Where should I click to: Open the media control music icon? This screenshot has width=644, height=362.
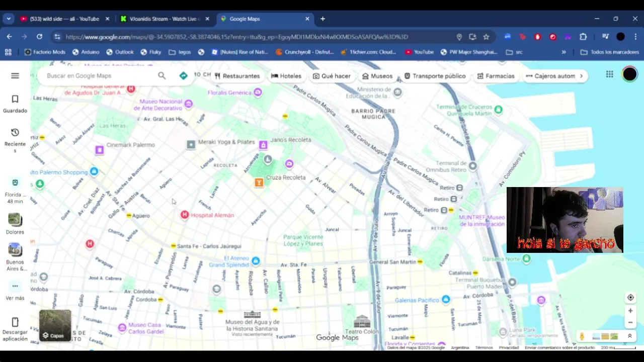(x=605, y=37)
